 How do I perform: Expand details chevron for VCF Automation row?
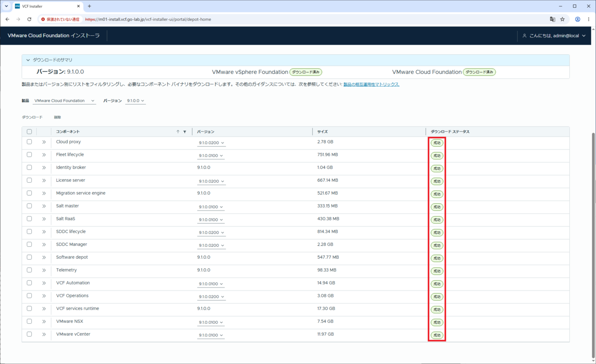[44, 283]
